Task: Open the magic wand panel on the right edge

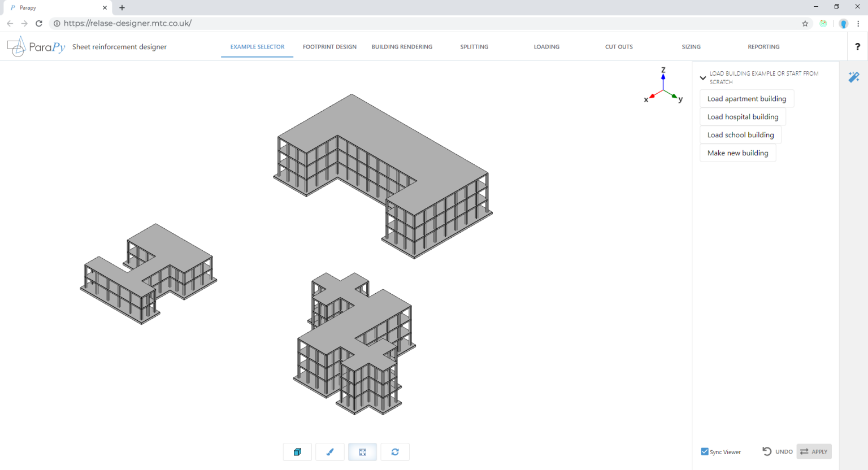Action: (853, 77)
